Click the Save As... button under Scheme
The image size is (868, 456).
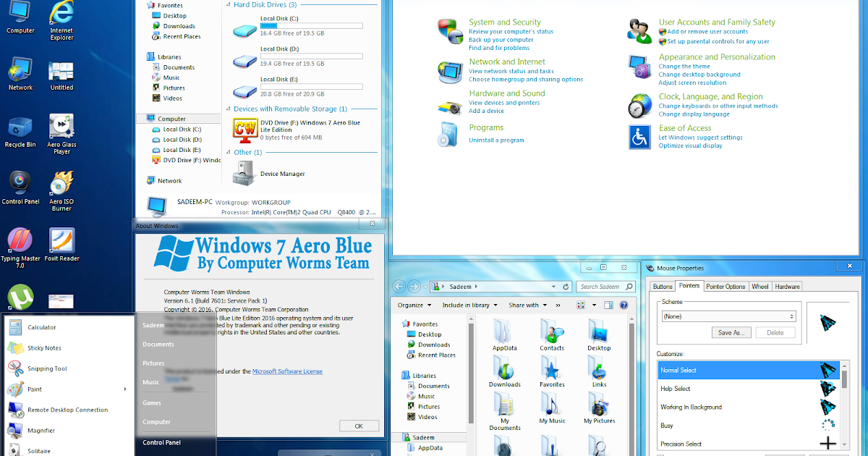click(x=732, y=333)
